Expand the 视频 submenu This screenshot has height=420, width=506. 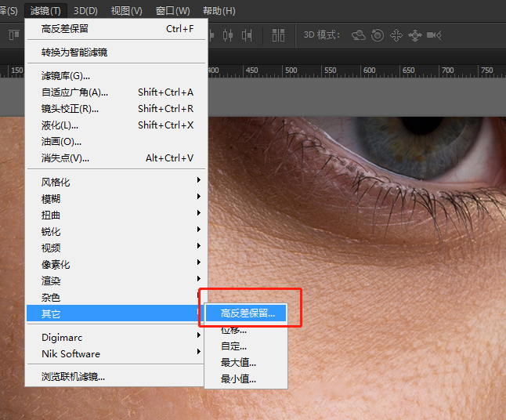click(x=116, y=248)
